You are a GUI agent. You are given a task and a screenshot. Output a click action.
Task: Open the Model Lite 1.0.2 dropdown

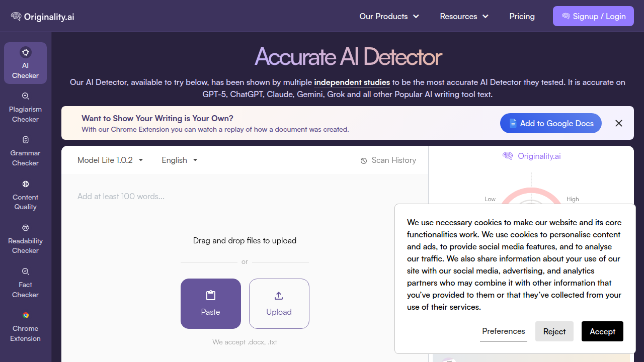[110, 160]
